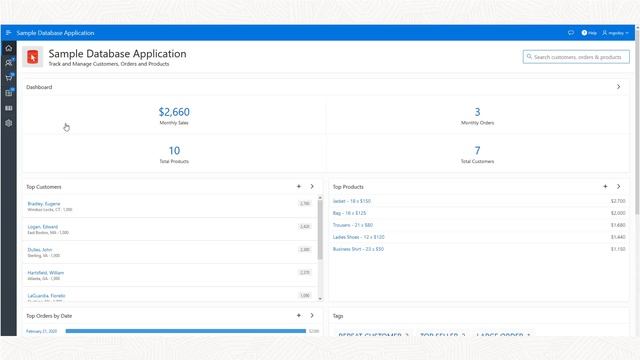This screenshot has height=360, width=640.
Task: Click the Dashboard region title
Action: click(39, 87)
